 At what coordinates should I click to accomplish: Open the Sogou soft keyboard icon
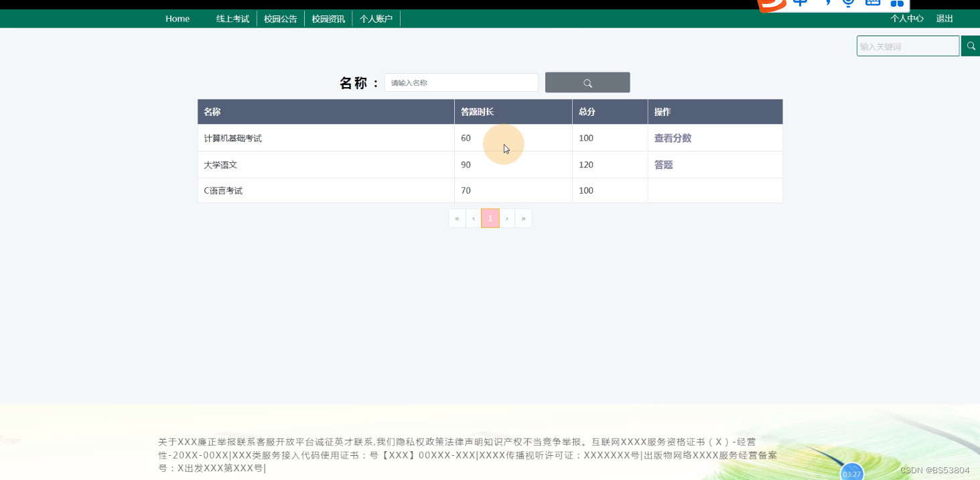coord(872,3)
